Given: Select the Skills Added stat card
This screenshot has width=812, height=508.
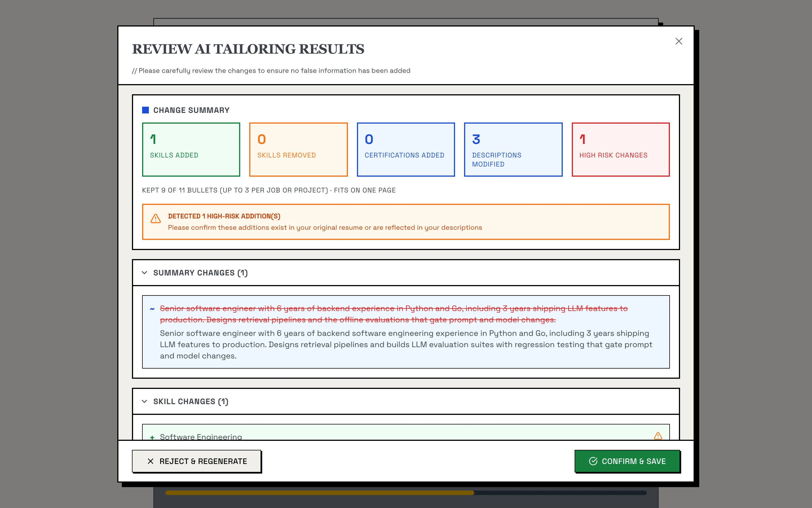Looking at the screenshot, I should (x=191, y=150).
